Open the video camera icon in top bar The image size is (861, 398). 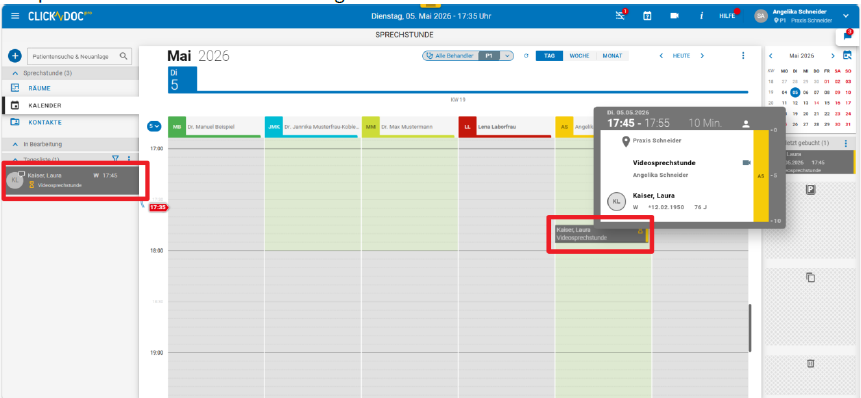(674, 16)
